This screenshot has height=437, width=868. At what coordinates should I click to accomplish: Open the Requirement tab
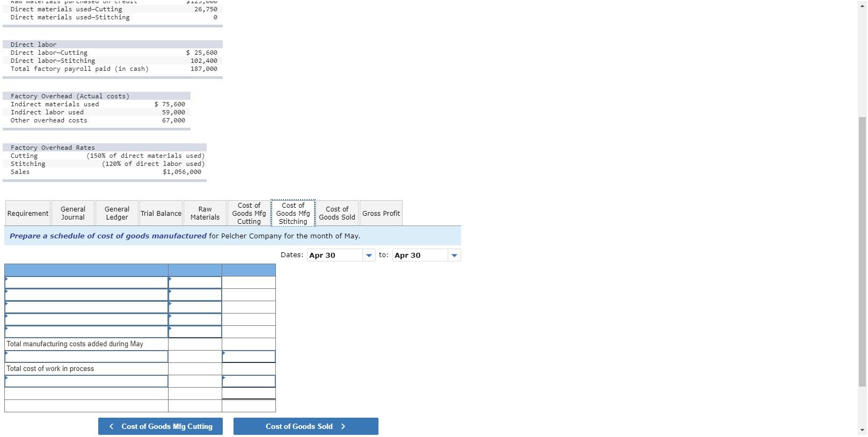28,213
